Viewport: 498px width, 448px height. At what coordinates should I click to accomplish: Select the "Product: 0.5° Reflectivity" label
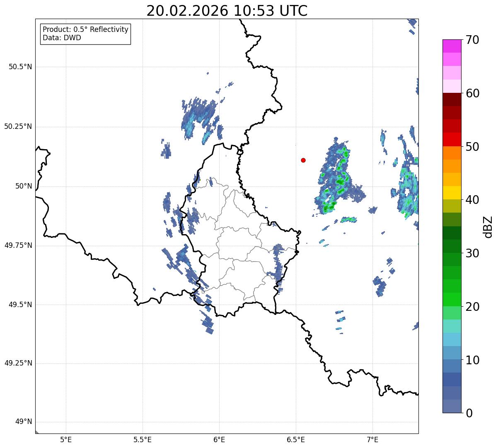pos(85,30)
